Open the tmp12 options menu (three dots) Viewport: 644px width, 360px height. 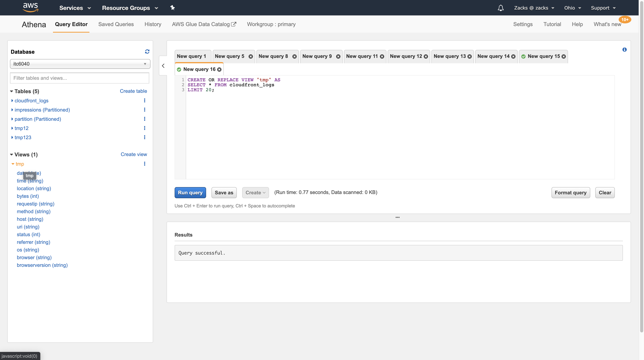144,128
